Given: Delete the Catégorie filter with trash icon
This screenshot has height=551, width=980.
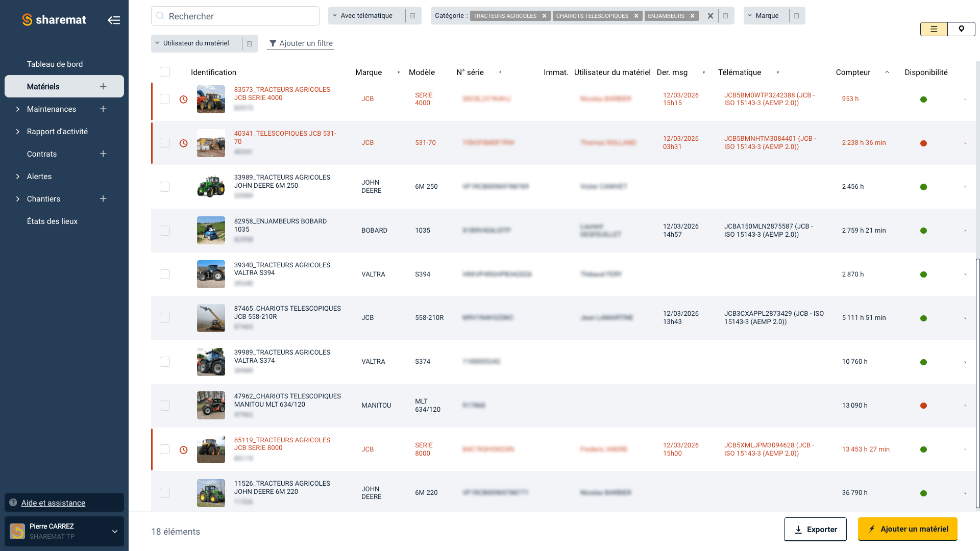Looking at the screenshot, I should point(725,16).
